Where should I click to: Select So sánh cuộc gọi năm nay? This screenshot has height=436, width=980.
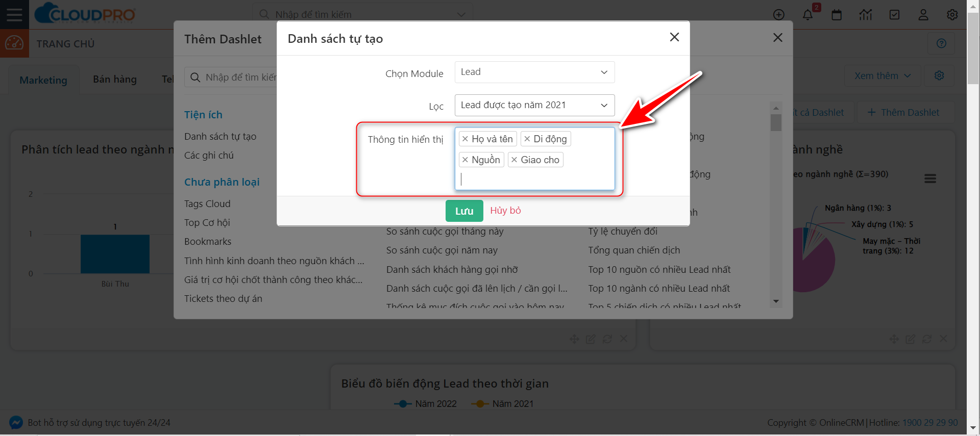[x=442, y=250]
